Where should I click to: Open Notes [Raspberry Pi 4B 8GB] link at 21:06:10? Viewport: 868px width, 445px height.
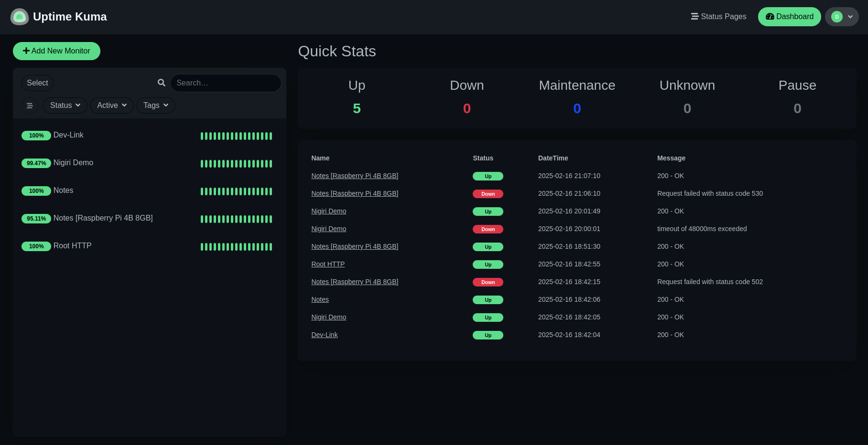pos(355,193)
